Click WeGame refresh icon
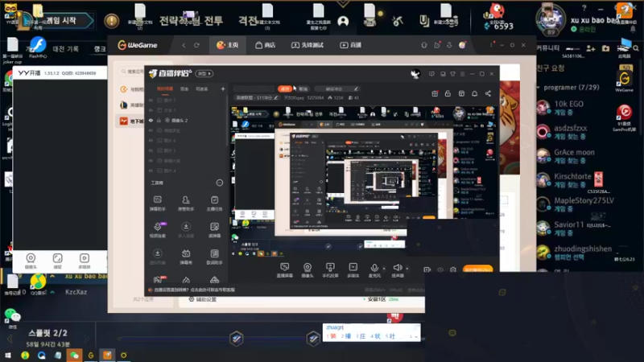 [196, 45]
